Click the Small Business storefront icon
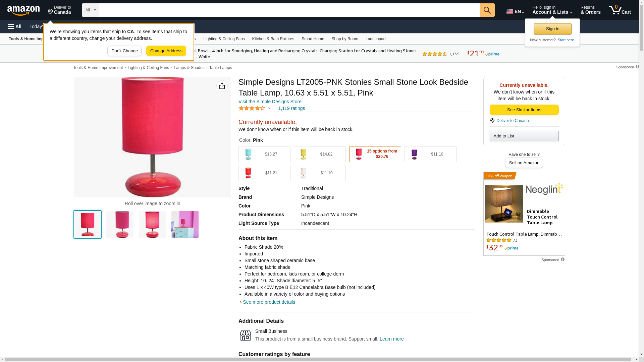 tap(246, 335)
